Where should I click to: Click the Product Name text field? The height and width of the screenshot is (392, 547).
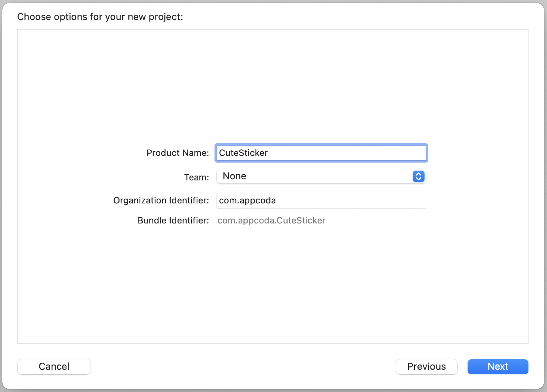[321, 153]
